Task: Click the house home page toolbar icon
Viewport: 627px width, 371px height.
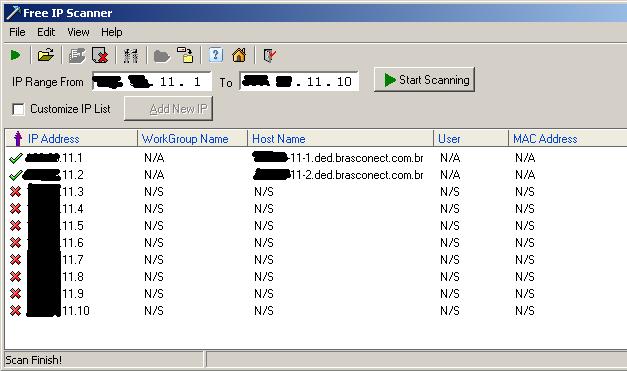Action: pos(239,55)
